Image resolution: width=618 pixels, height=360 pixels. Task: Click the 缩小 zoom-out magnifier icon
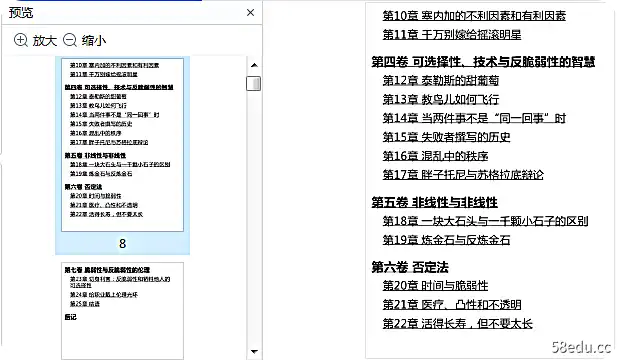coord(70,40)
